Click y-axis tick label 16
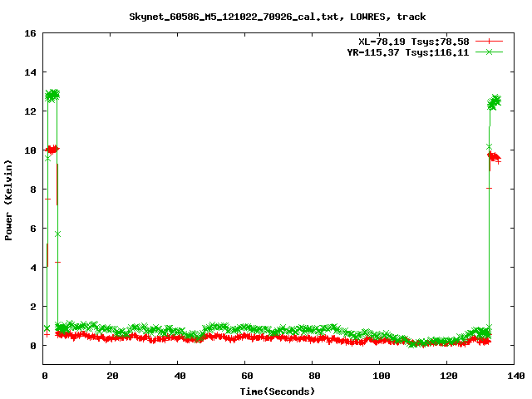532x399 pixels. coord(30,33)
